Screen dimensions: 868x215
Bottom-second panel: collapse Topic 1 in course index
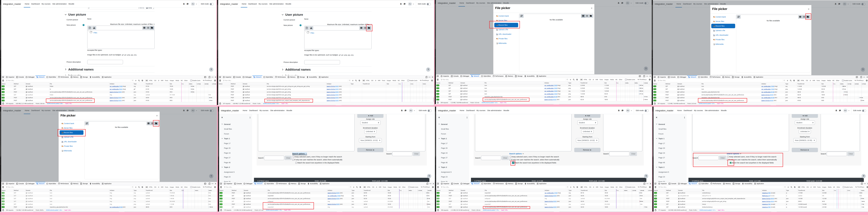coord(222,139)
